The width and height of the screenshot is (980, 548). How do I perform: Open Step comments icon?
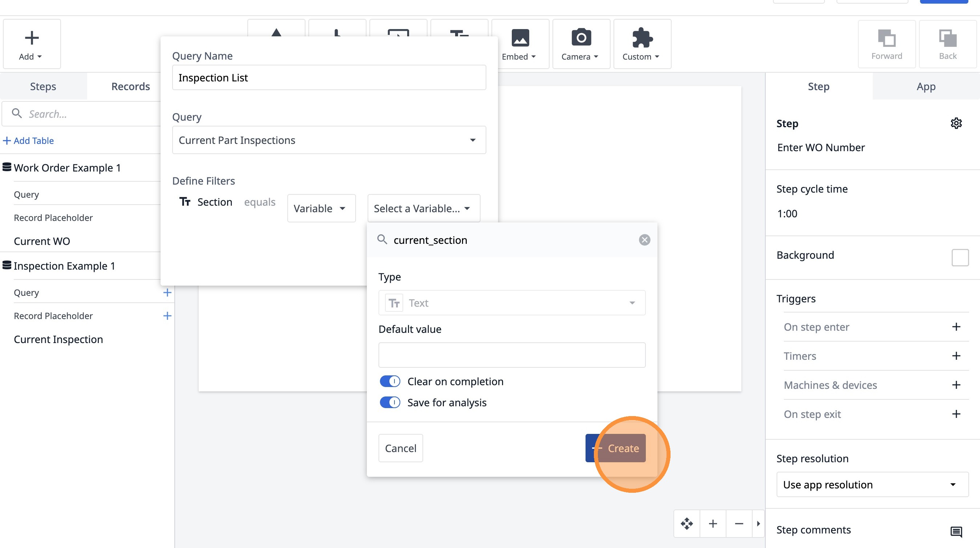[x=956, y=531]
